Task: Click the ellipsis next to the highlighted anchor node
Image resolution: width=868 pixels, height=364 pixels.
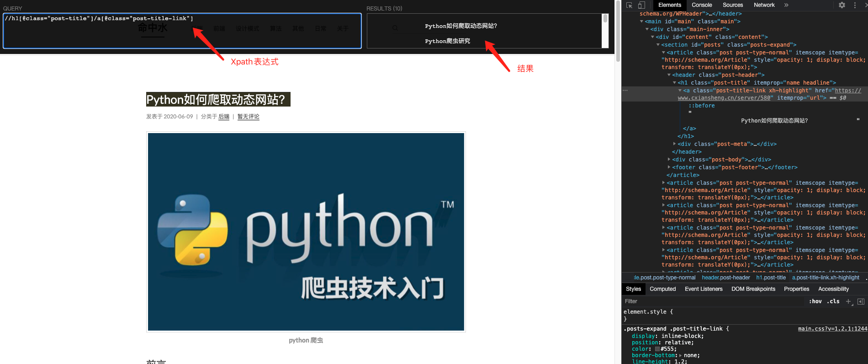Action: pyautogui.click(x=625, y=91)
